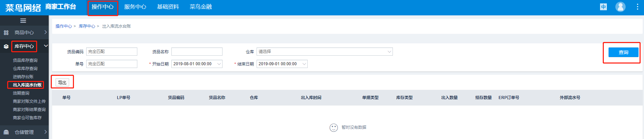Image resolution: width=644 pixels, height=139 pixels.
Task: Click the 中 language switch icon
Action: coord(603,7)
